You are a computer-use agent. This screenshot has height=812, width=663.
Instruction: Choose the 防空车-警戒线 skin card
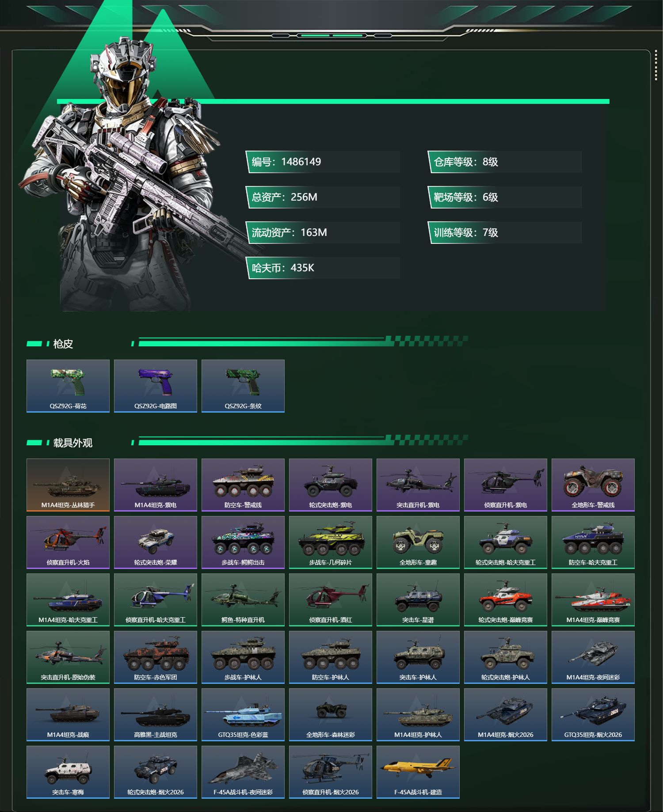pos(243,485)
